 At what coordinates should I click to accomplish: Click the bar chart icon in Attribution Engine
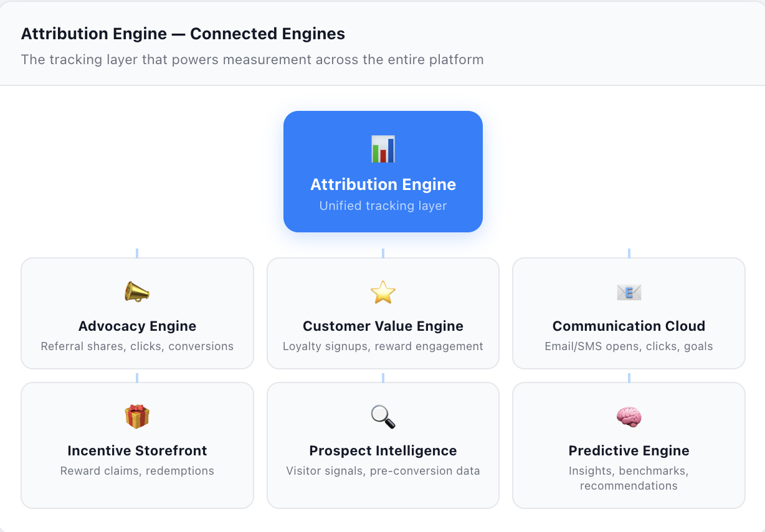point(383,150)
